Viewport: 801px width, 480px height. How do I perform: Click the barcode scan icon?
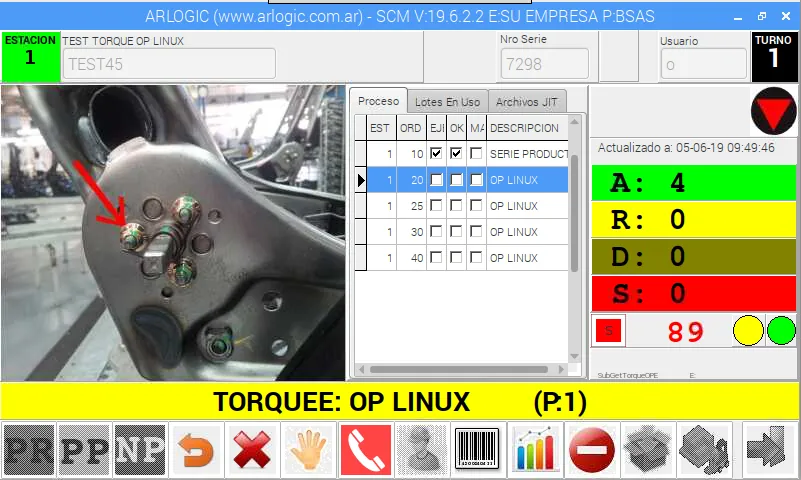[477, 450]
